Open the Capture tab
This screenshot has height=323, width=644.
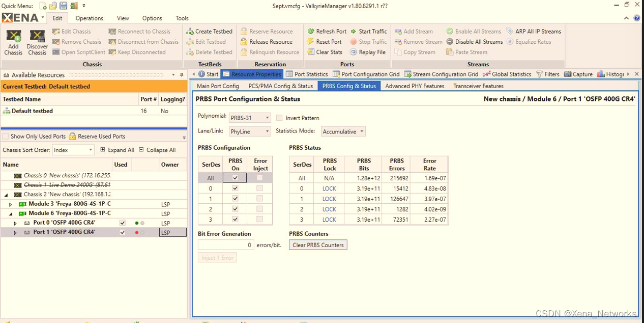point(578,74)
